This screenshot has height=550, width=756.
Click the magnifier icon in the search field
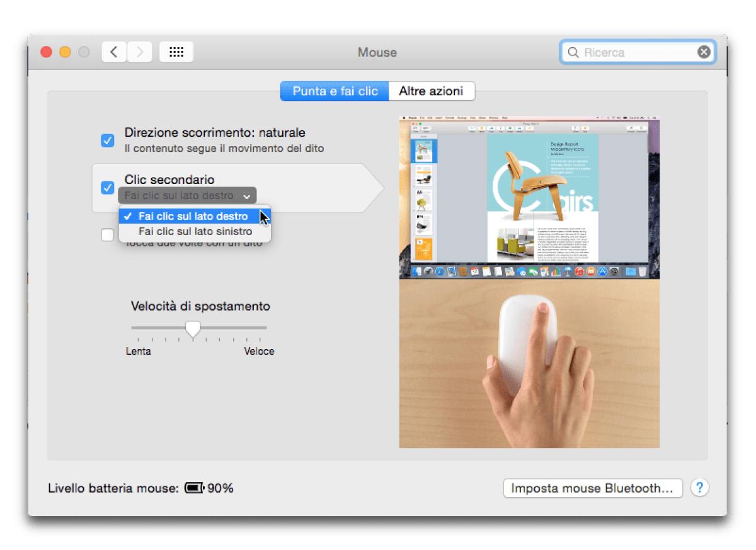pyautogui.click(x=573, y=52)
